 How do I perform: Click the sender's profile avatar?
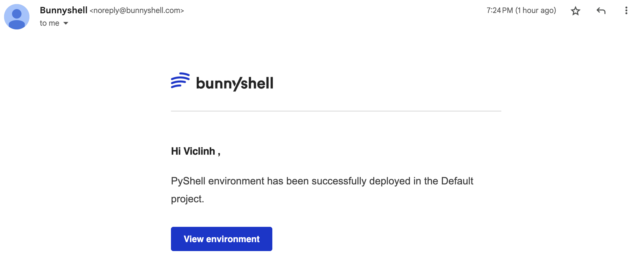coord(17,17)
